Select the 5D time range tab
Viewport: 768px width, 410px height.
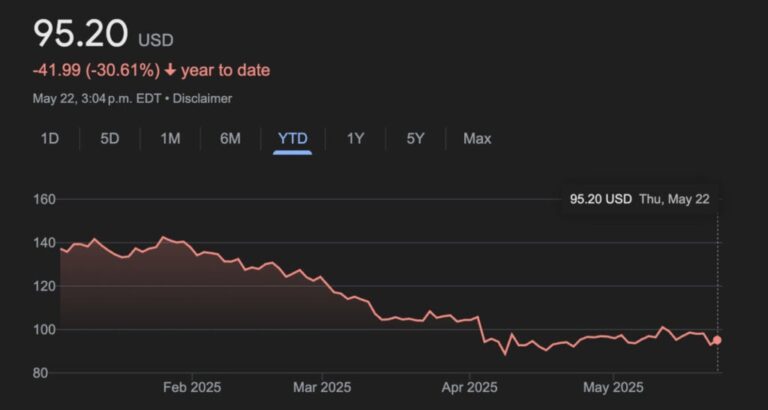[x=110, y=138]
